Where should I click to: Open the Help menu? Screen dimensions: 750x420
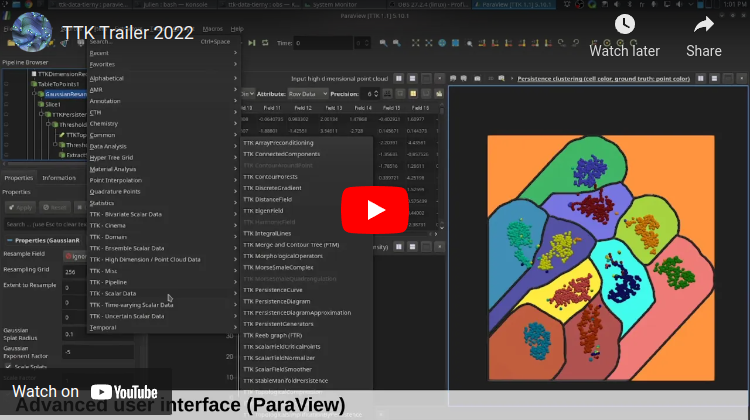pyautogui.click(x=237, y=29)
